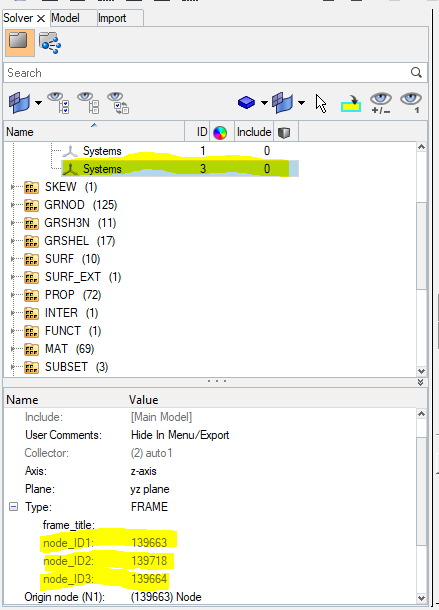Expand the GRNOD (125) folder

tap(13, 205)
